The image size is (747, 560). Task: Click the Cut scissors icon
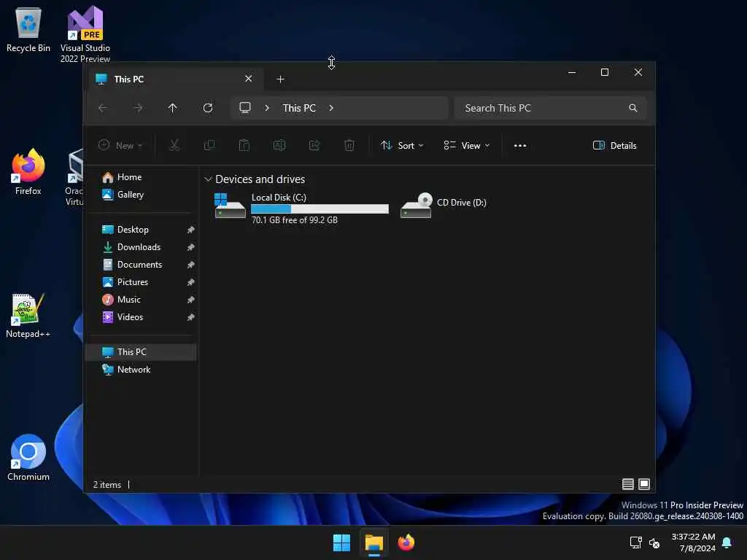click(x=174, y=145)
